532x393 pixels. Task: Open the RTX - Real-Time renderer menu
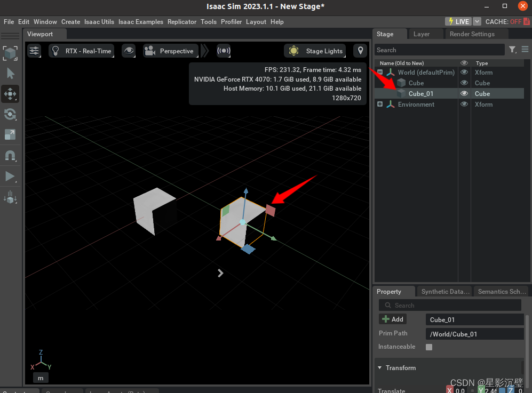pos(82,51)
